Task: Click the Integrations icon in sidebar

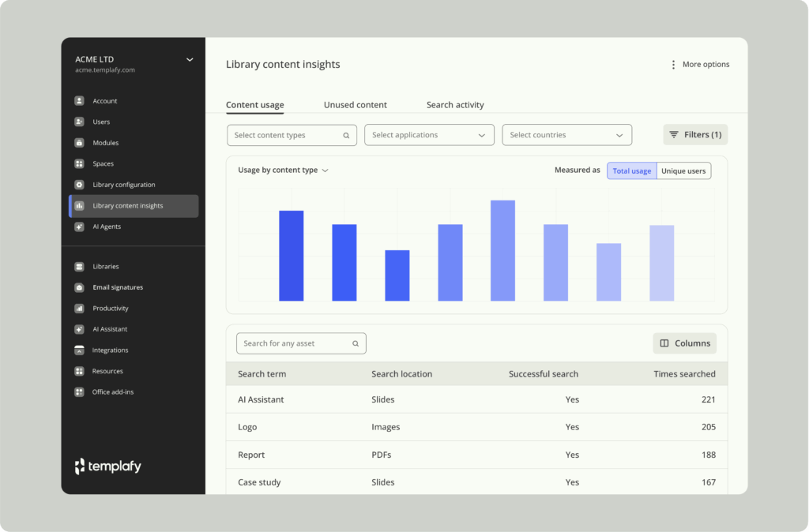Action: (x=79, y=350)
